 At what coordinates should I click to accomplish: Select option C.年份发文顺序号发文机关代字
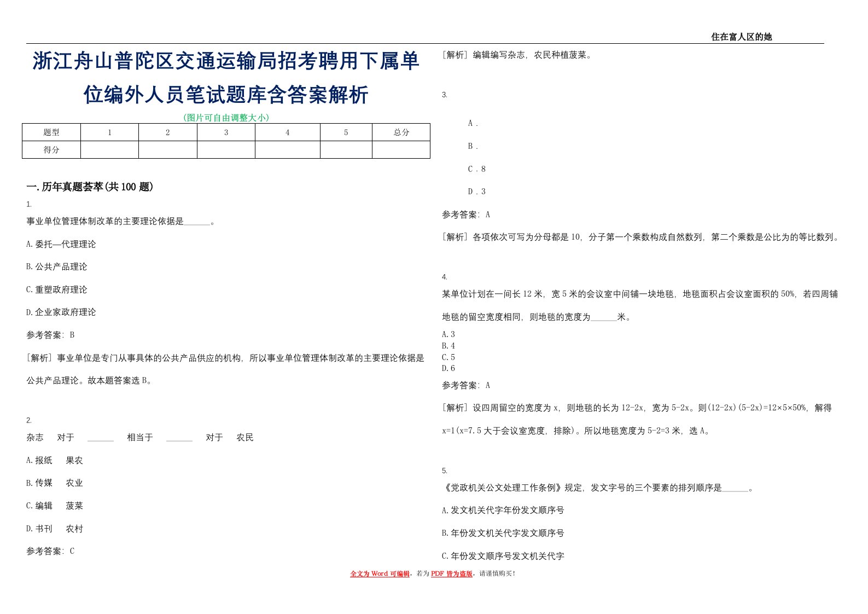503,556
